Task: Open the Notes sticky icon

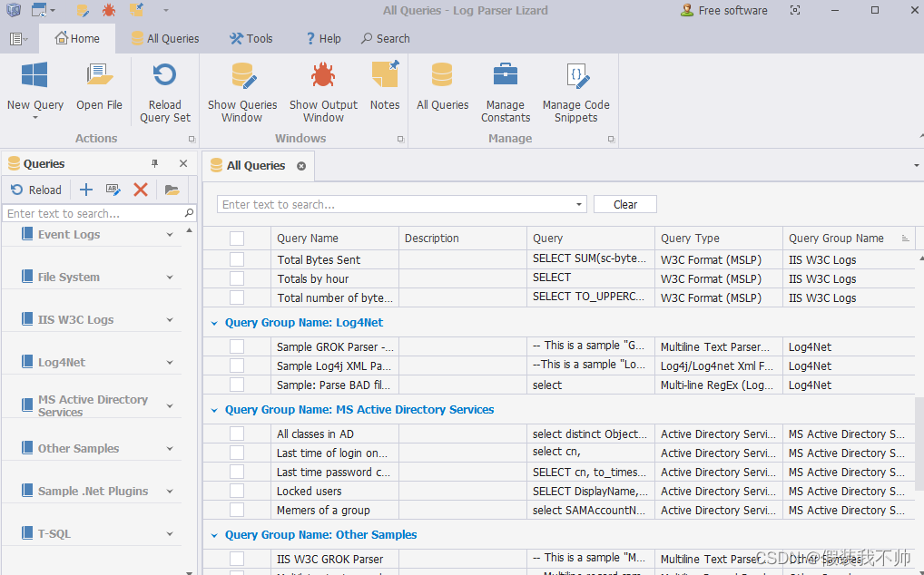Action: [385, 74]
